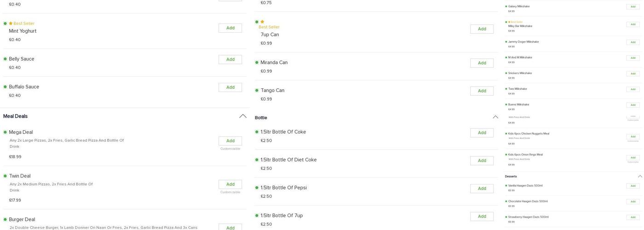
Task: Click the Best Seller star above 7up Can
Action: (x=262, y=22)
